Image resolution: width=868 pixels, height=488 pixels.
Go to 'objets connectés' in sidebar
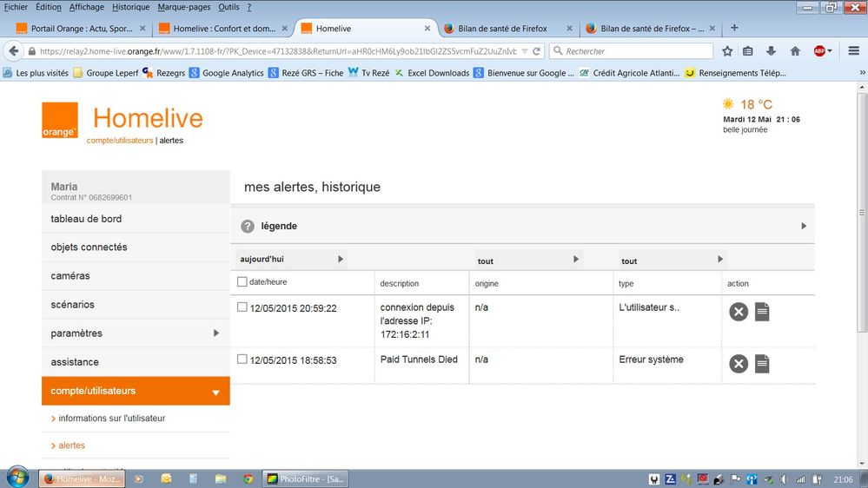coord(89,247)
